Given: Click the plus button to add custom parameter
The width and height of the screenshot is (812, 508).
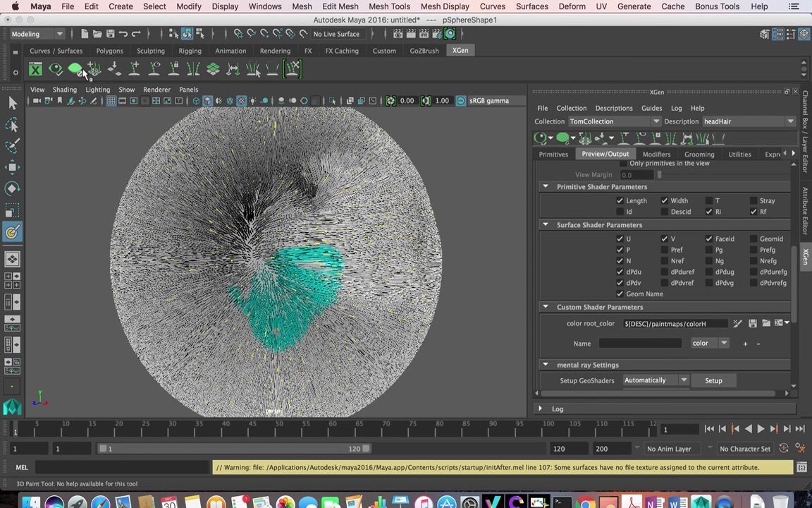Looking at the screenshot, I should coord(745,344).
